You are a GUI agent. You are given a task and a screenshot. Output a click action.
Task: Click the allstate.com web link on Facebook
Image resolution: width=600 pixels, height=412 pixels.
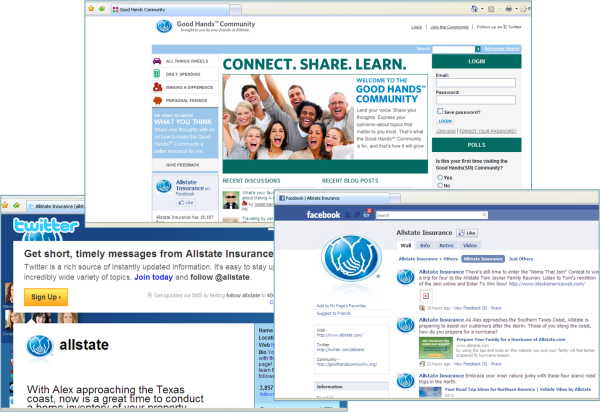(339, 335)
